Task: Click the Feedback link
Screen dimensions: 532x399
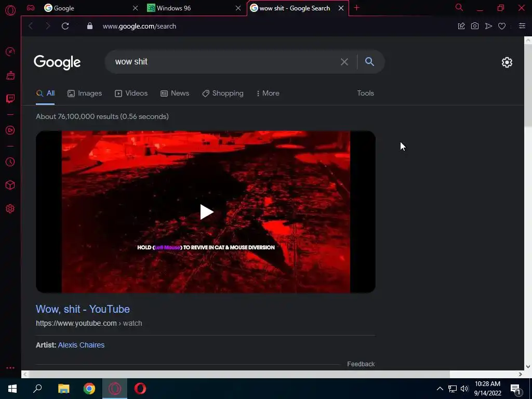Action: pyautogui.click(x=361, y=364)
